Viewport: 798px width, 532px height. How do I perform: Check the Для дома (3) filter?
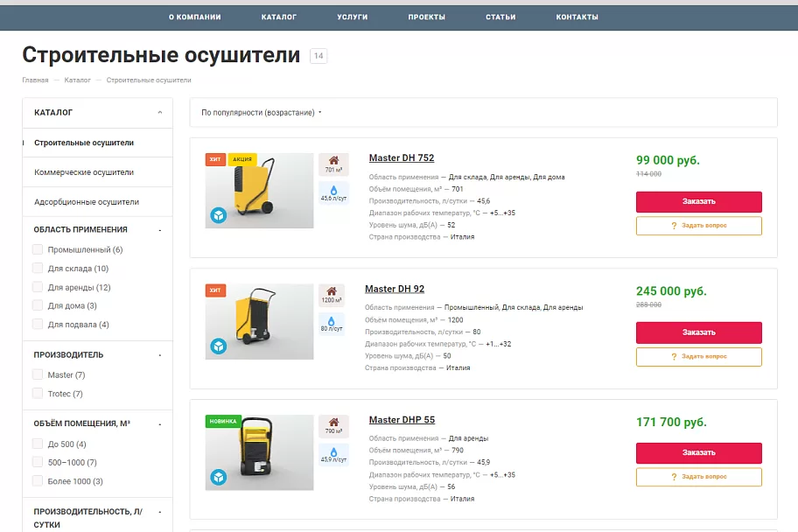click(37, 305)
